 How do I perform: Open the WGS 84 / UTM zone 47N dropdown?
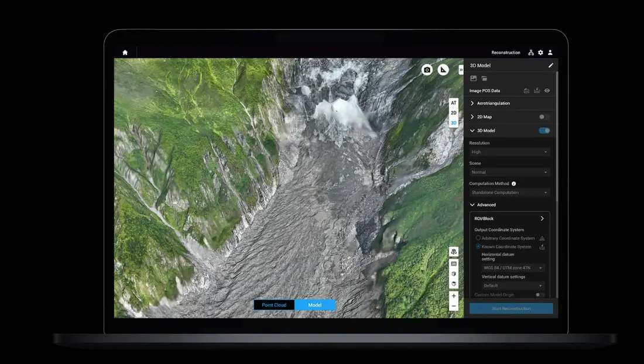pos(512,267)
